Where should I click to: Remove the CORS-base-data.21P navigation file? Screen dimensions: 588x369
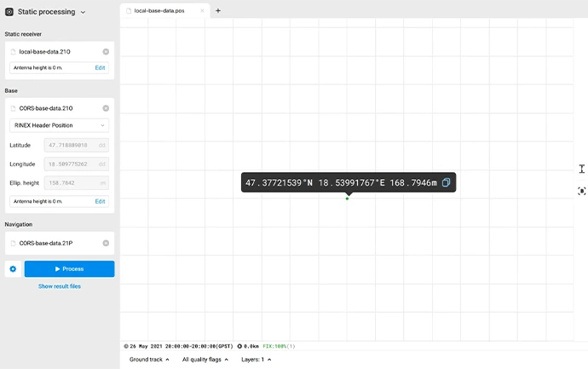coord(106,243)
